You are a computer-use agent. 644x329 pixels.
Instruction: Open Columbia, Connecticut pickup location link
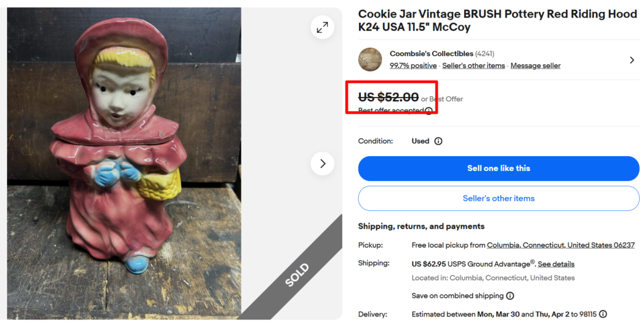click(560, 245)
